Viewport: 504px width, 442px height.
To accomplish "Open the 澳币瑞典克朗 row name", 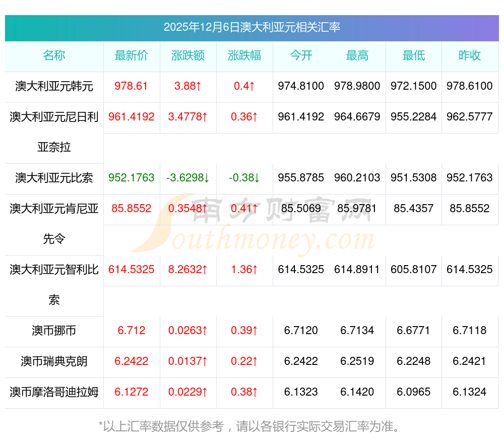I will click(x=54, y=361).
